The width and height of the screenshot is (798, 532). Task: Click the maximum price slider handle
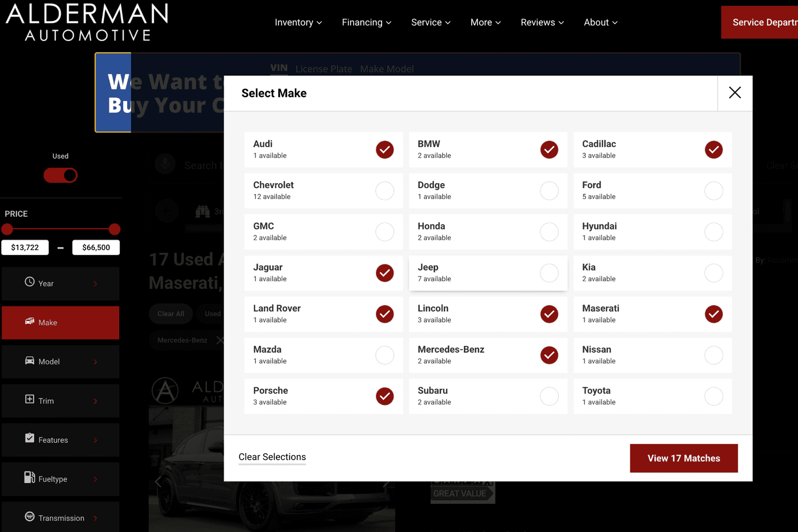[x=114, y=229]
